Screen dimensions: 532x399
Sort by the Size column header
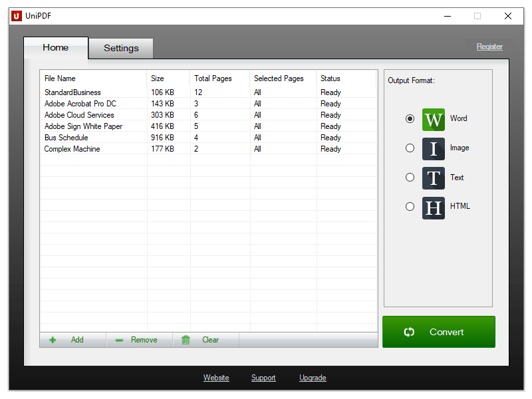[168, 78]
